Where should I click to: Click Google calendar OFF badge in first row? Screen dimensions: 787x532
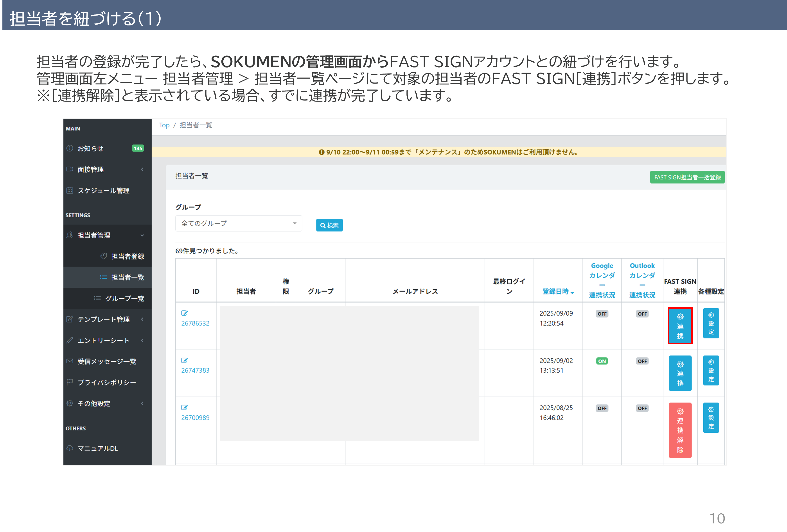pyautogui.click(x=602, y=314)
